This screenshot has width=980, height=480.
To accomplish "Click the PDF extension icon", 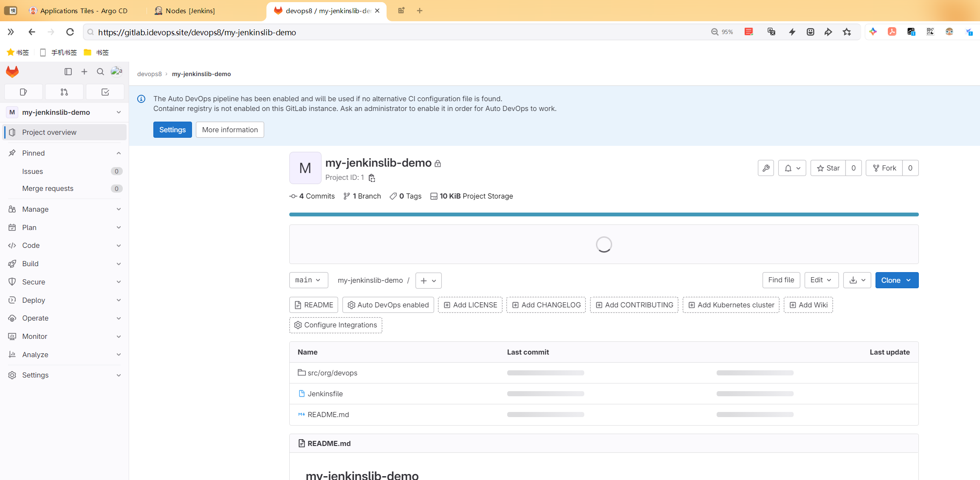I will (x=892, y=32).
